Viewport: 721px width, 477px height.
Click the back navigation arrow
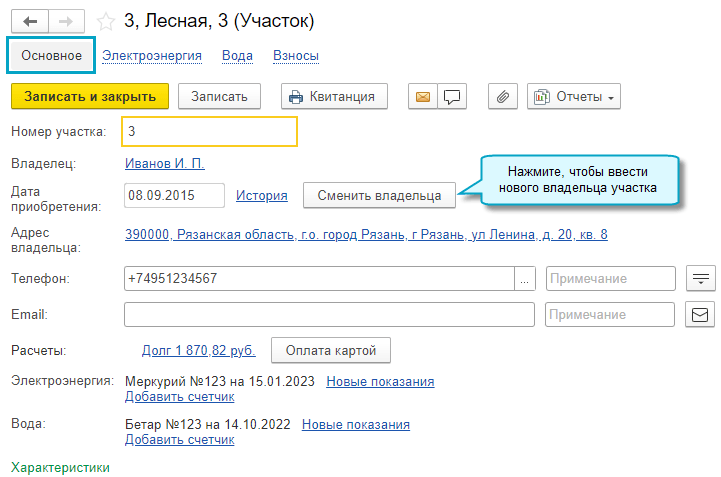click(x=29, y=20)
